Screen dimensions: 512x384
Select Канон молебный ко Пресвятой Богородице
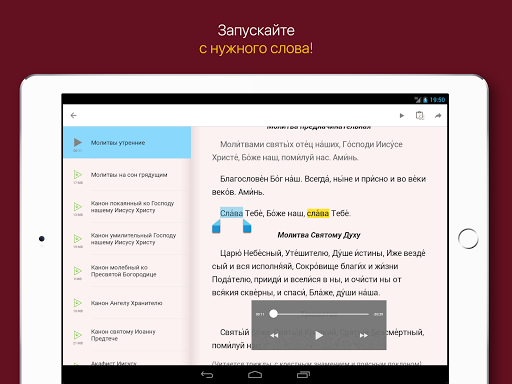tap(127, 271)
